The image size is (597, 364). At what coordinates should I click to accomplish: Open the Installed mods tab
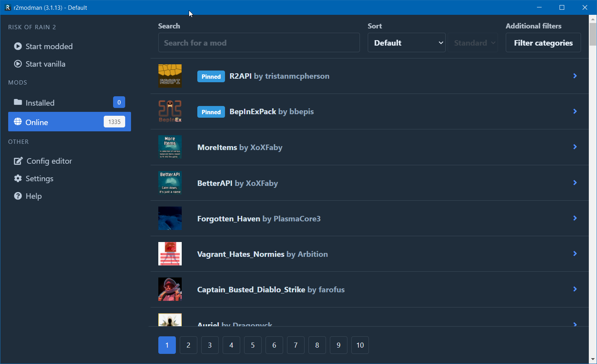click(69, 102)
